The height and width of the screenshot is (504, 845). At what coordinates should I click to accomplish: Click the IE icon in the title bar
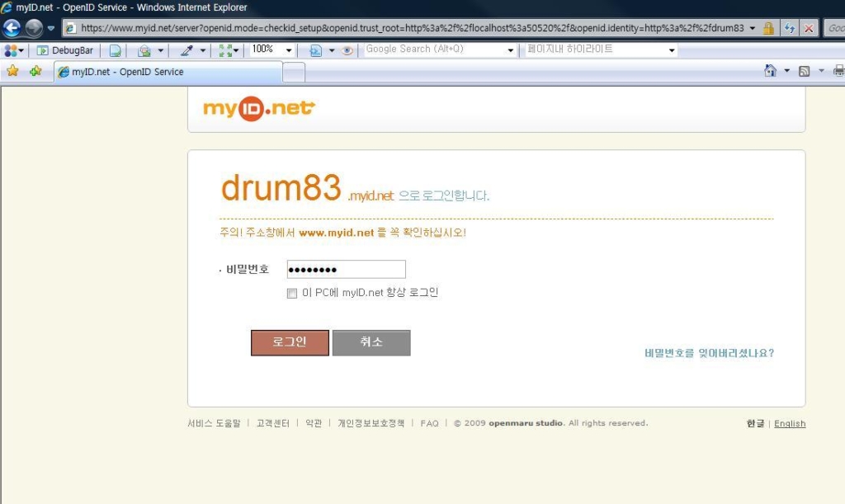click(7, 7)
